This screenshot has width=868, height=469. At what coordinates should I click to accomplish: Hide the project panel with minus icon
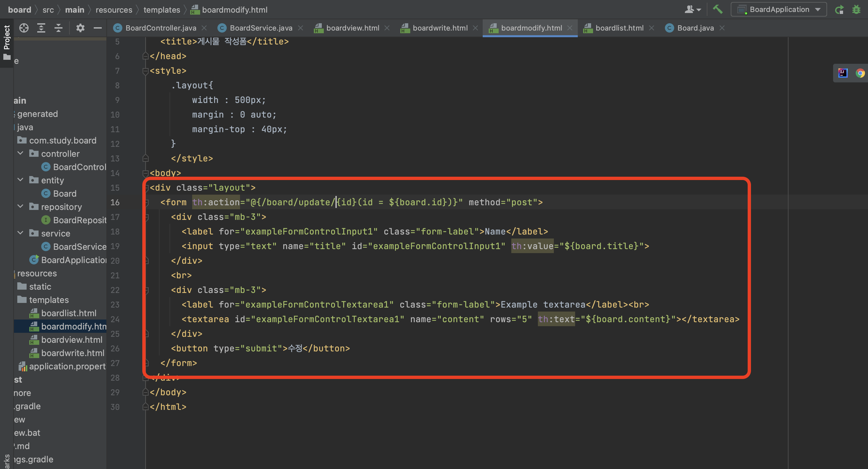[x=98, y=28]
